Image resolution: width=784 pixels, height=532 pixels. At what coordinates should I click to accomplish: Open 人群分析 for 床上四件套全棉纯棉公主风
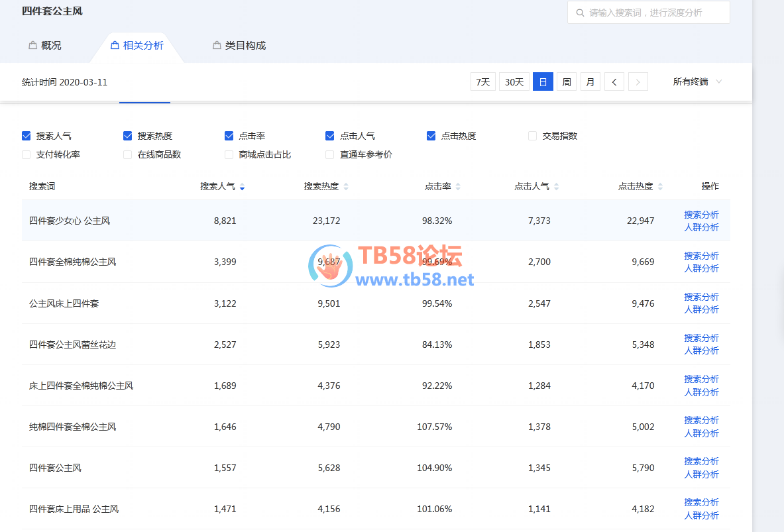tap(702, 392)
